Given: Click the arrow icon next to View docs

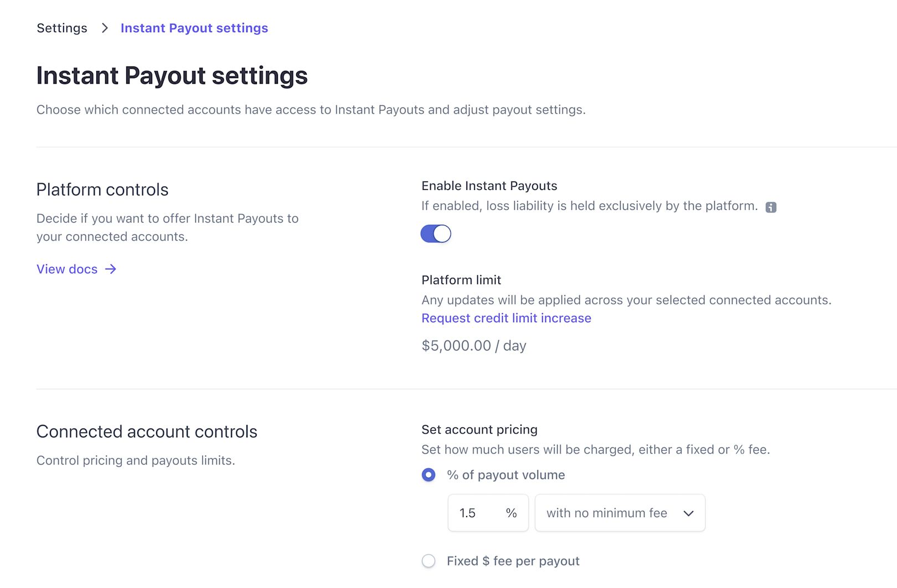Looking at the screenshot, I should pos(111,269).
